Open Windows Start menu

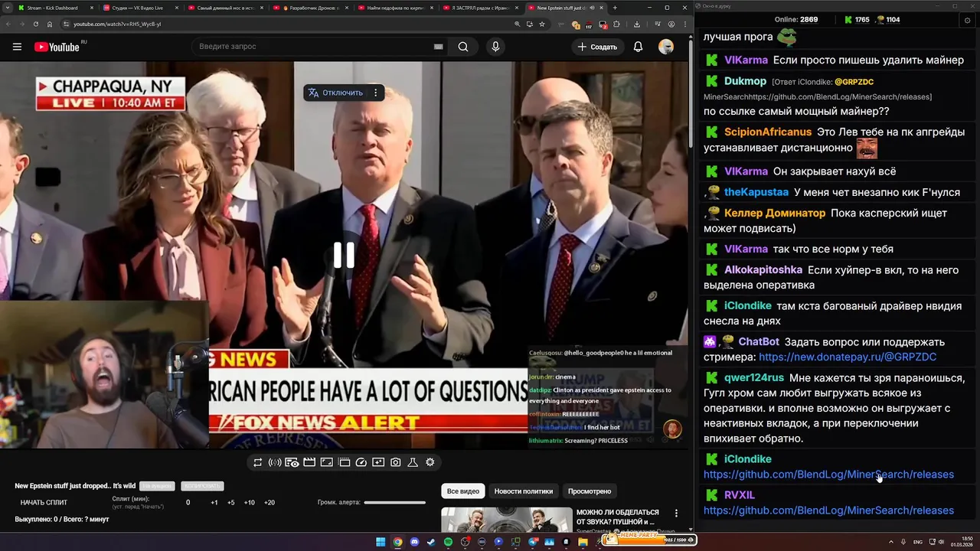coord(381,542)
